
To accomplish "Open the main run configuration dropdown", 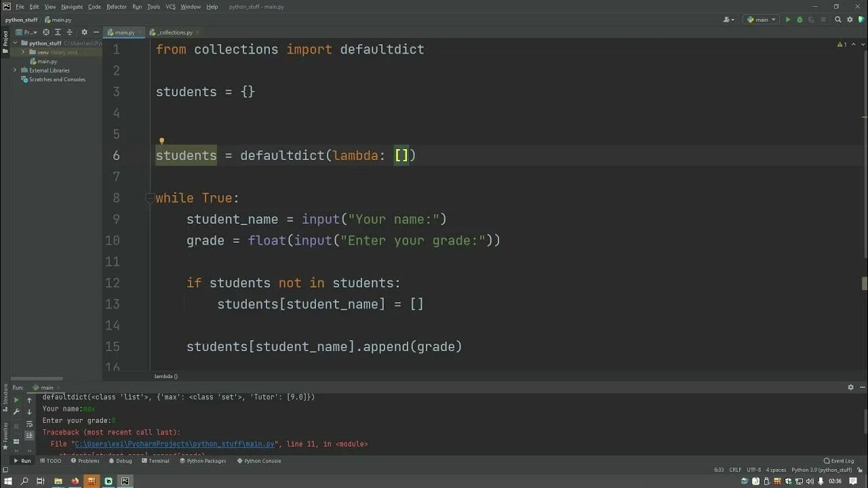I will (762, 20).
